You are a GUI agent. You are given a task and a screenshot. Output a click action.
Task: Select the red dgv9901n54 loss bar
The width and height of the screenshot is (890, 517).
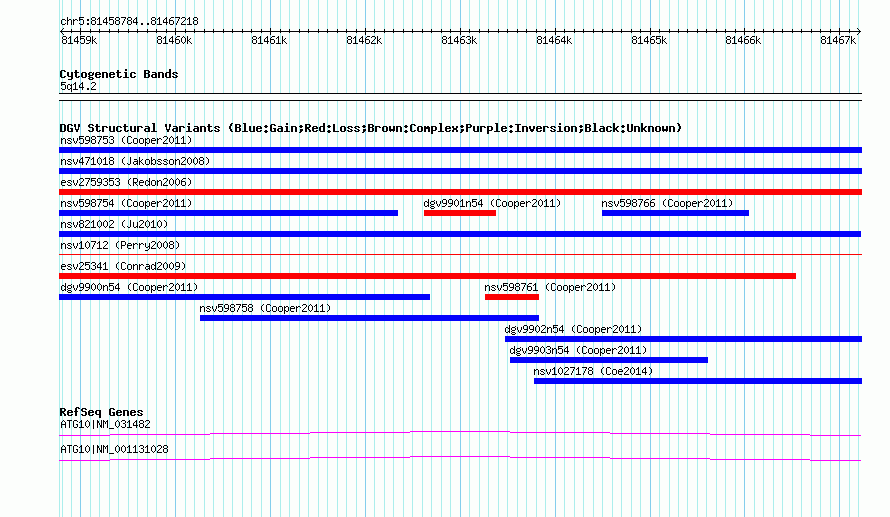(x=460, y=213)
